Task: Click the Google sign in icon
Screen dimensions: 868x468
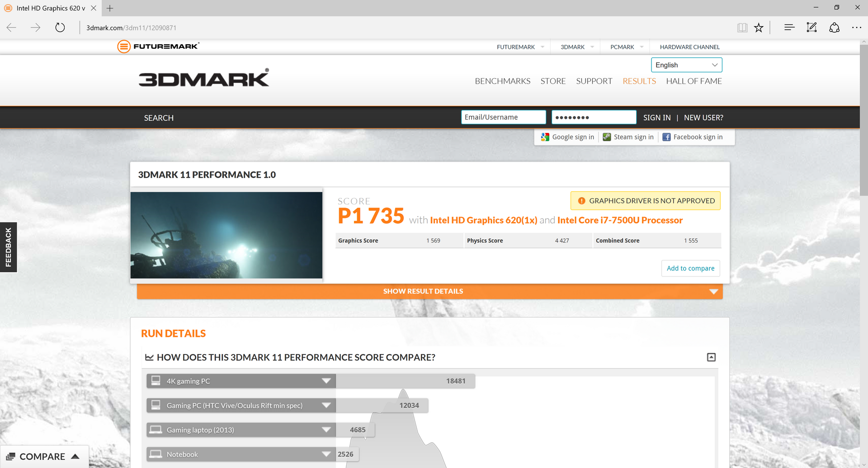Action: tap(545, 137)
